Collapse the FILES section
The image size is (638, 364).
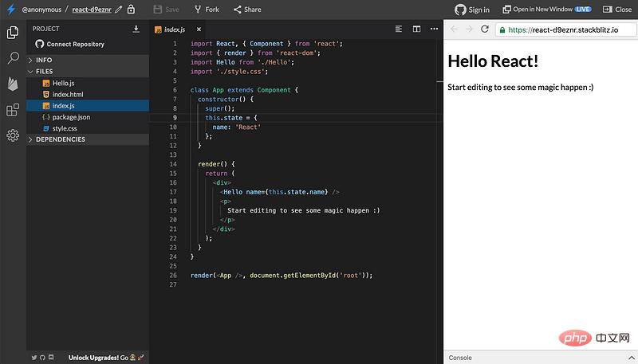pos(44,72)
